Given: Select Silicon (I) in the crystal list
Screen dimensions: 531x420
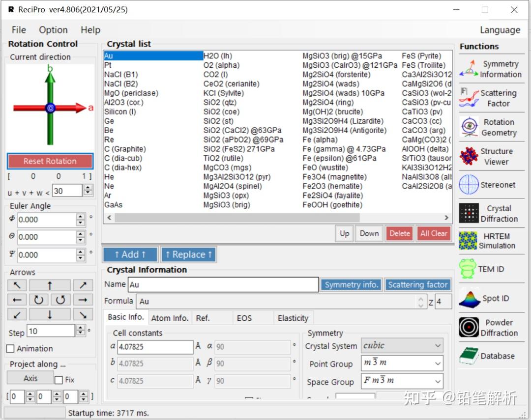Looking at the screenshot, I should [120, 112].
